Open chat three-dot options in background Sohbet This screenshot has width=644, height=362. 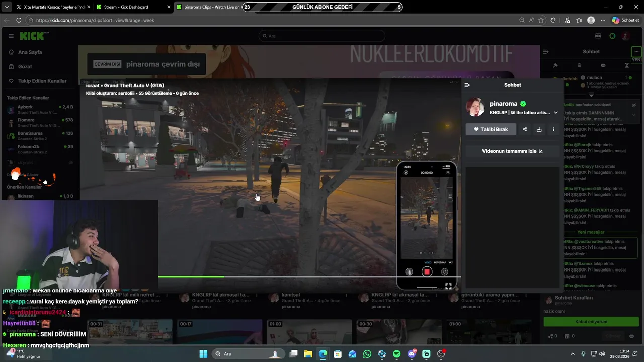tap(636, 51)
